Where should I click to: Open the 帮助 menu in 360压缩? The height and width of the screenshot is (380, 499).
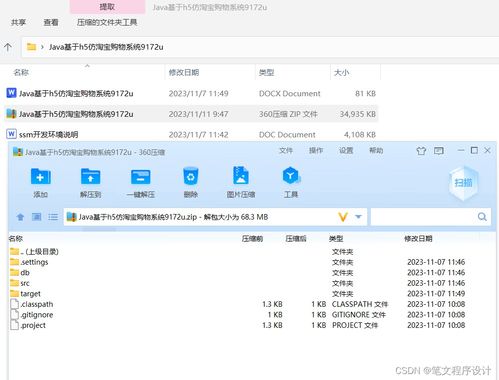tap(376, 151)
